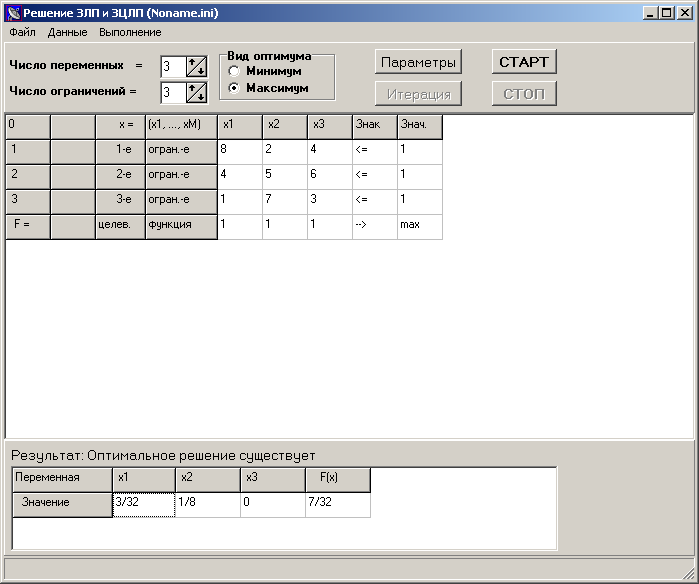Click the F(x) header in results table
Viewport: 699px width, 584px height.
pos(338,480)
